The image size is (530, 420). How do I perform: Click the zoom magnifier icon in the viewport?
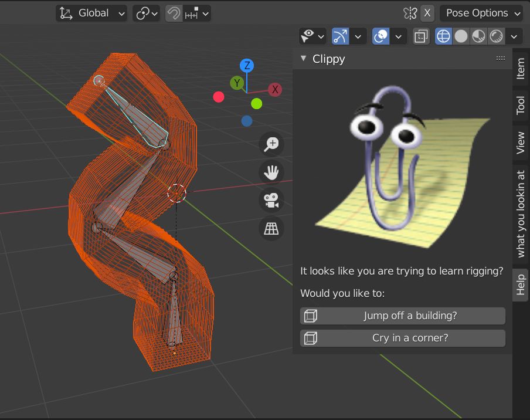point(271,144)
